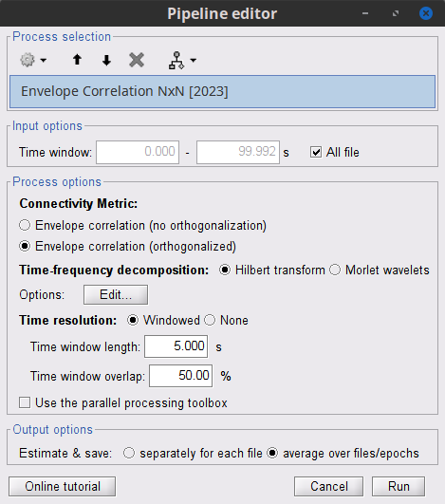Image resolution: width=445 pixels, height=504 pixels.
Task: Expand dropdown arrow next to pipeline icon
Action: (194, 60)
